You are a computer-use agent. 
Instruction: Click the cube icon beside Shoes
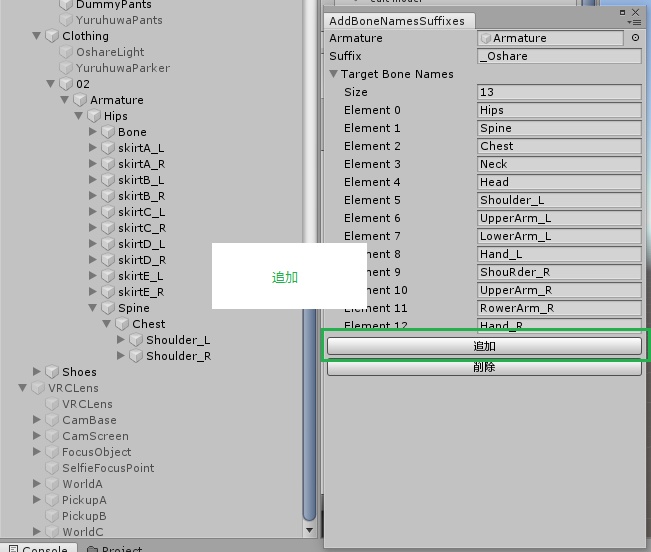click(x=52, y=371)
